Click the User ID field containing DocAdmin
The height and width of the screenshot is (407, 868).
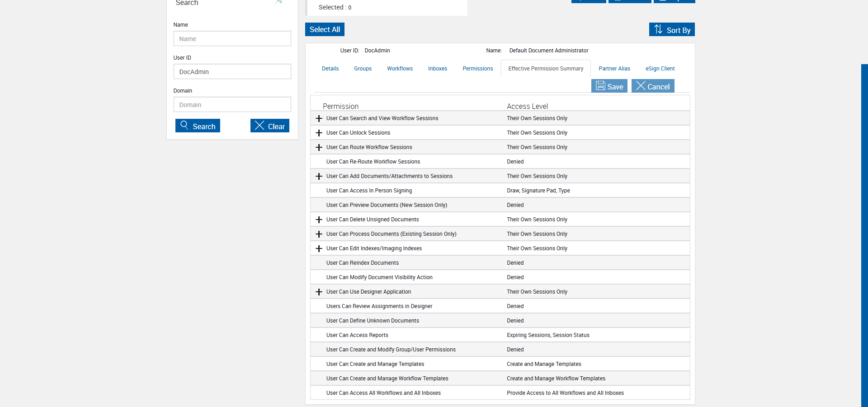232,71
